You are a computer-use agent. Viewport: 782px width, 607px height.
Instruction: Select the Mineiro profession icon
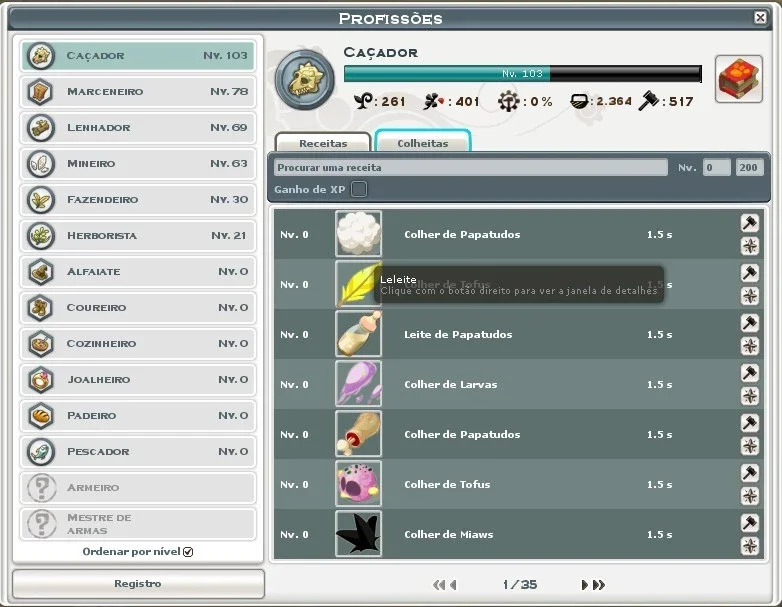click(x=40, y=164)
